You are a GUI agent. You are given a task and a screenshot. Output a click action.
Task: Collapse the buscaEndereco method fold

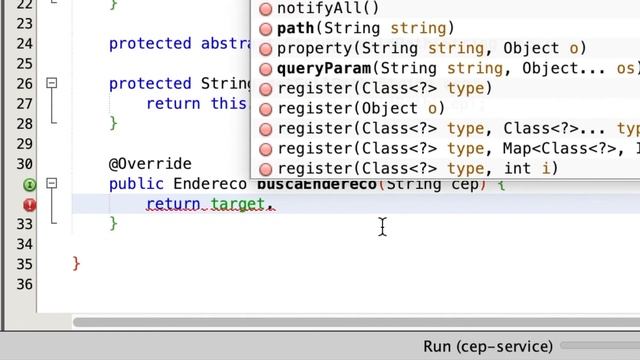pyautogui.click(x=51, y=183)
